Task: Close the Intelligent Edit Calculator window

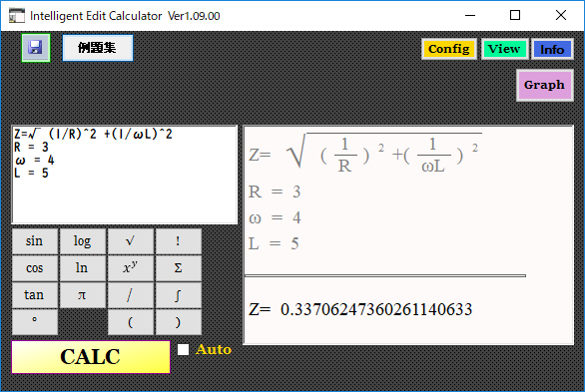Action: [561, 15]
